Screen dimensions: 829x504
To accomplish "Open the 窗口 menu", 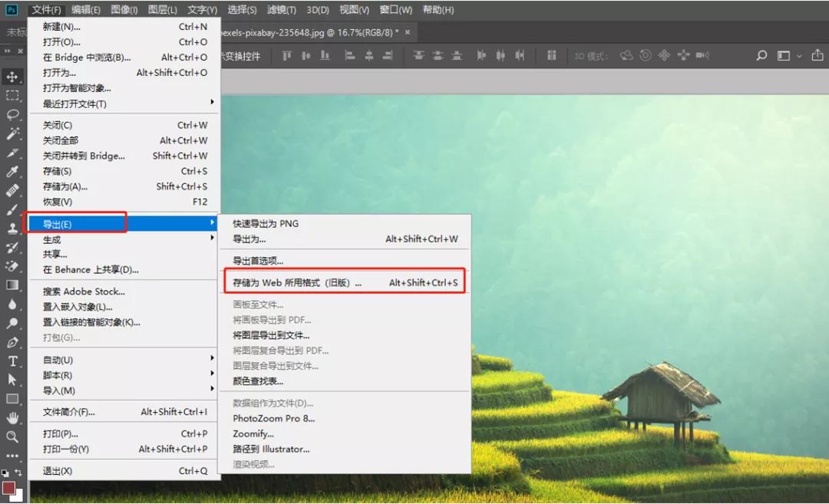I will point(395,10).
